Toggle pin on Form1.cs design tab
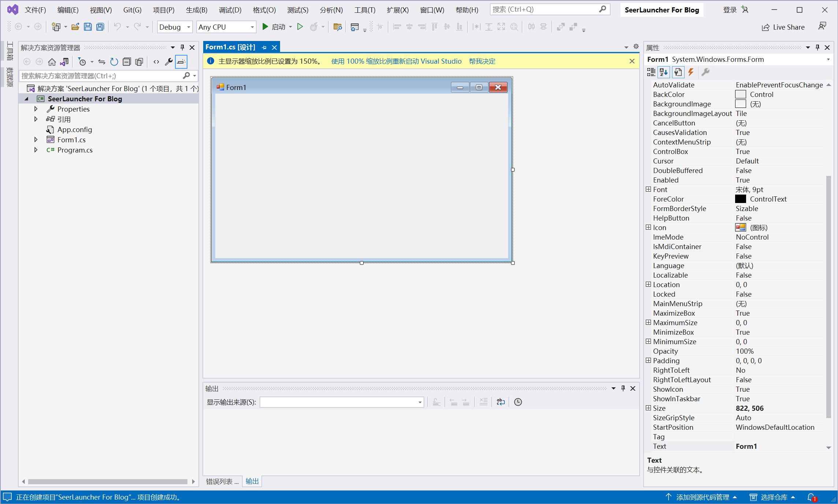Viewport: 838px width, 504px height. (x=264, y=48)
